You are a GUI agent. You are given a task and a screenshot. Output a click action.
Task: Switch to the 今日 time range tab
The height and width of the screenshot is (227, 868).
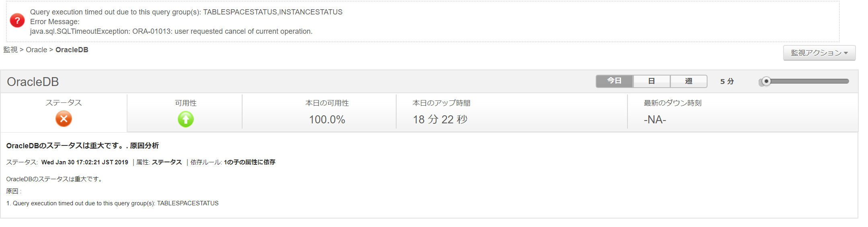(614, 81)
